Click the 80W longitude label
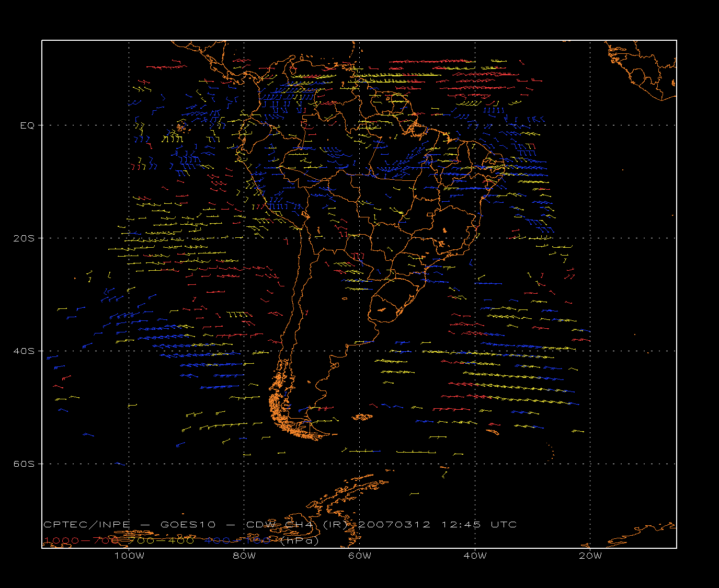The image size is (719, 588). 244,556
